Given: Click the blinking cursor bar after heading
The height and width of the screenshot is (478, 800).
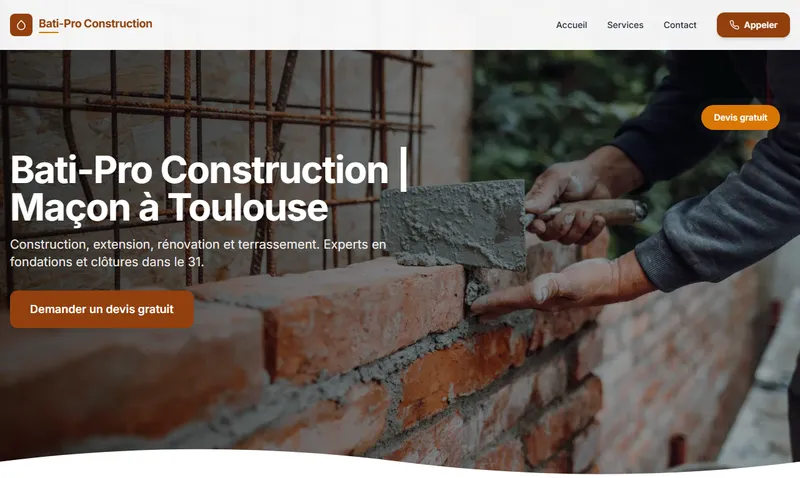Looking at the screenshot, I should 403,168.
